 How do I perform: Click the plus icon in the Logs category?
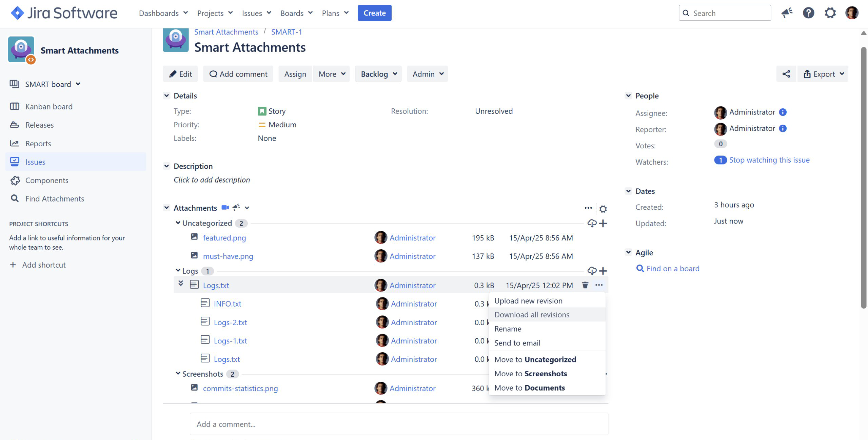coord(603,271)
